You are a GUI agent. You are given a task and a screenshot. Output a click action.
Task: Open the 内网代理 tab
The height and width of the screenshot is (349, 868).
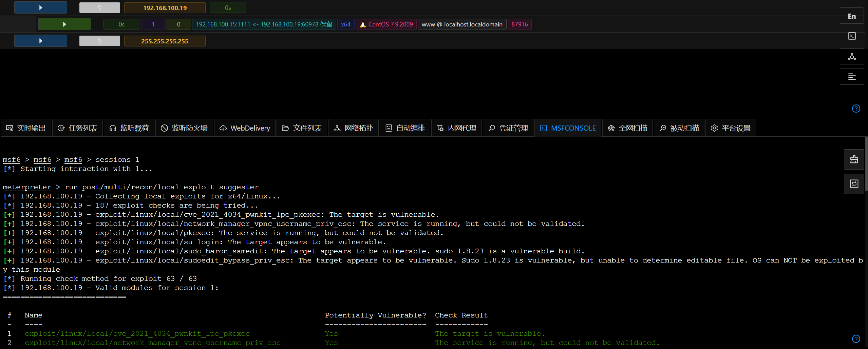click(x=456, y=128)
